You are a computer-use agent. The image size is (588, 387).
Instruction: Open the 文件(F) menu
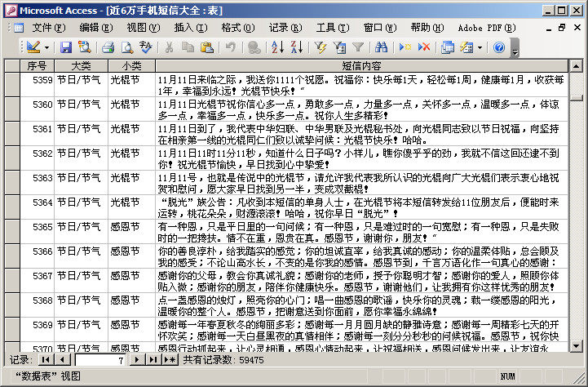pyautogui.click(x=49, y=28)
